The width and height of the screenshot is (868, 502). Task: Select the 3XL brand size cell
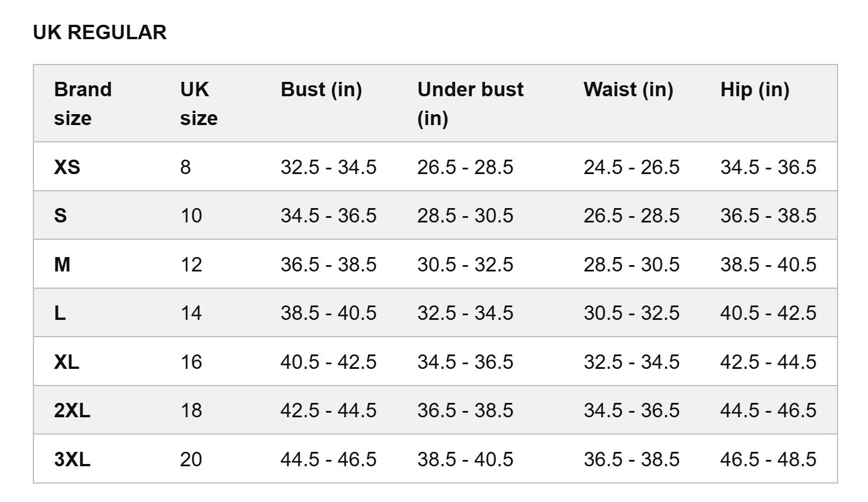click(72, 459)
